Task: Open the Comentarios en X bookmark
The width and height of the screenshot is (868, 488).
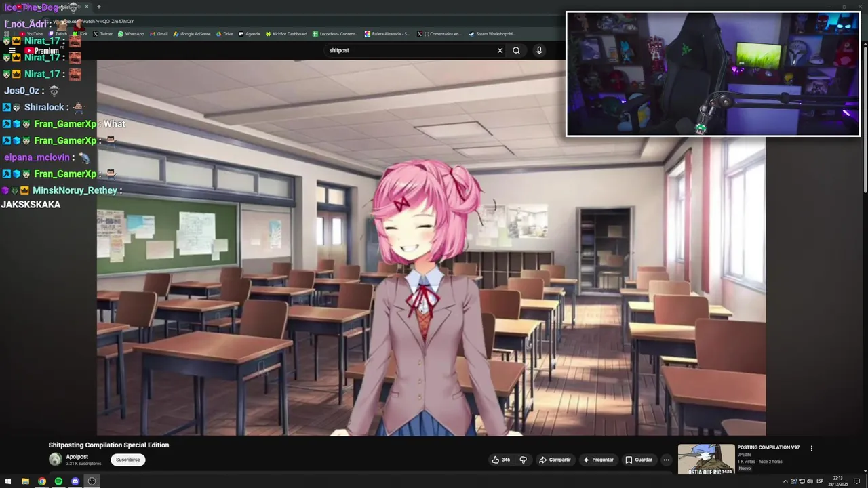Action: (x=439, y=33)
